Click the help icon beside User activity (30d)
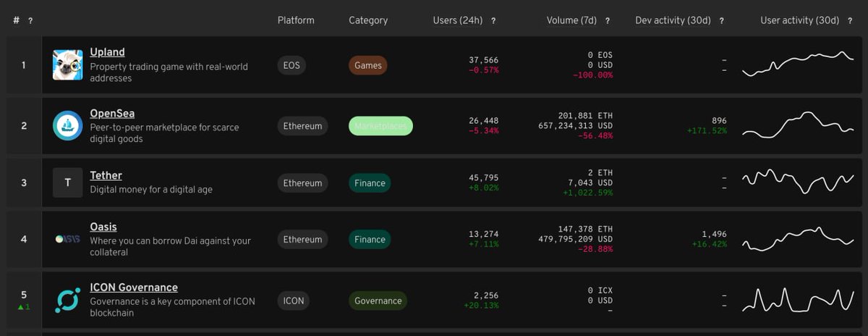The image size is (868, 336). tap(849, 21)
